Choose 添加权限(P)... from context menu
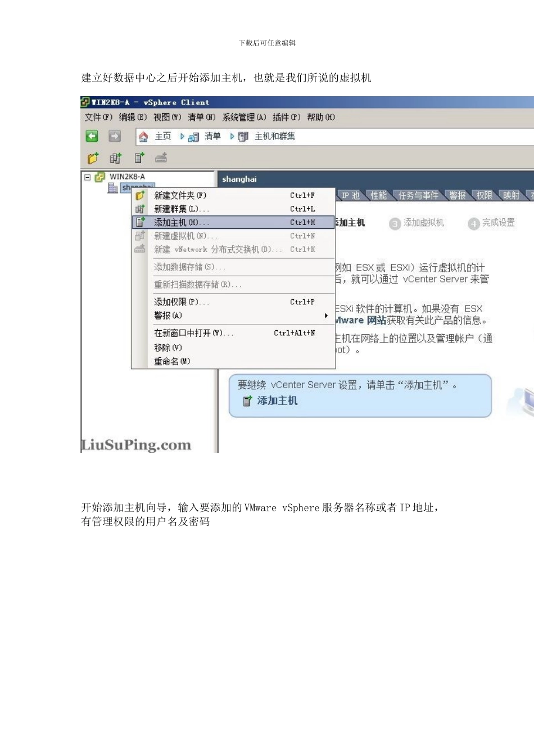534x756 pixels. coord(233,302)
